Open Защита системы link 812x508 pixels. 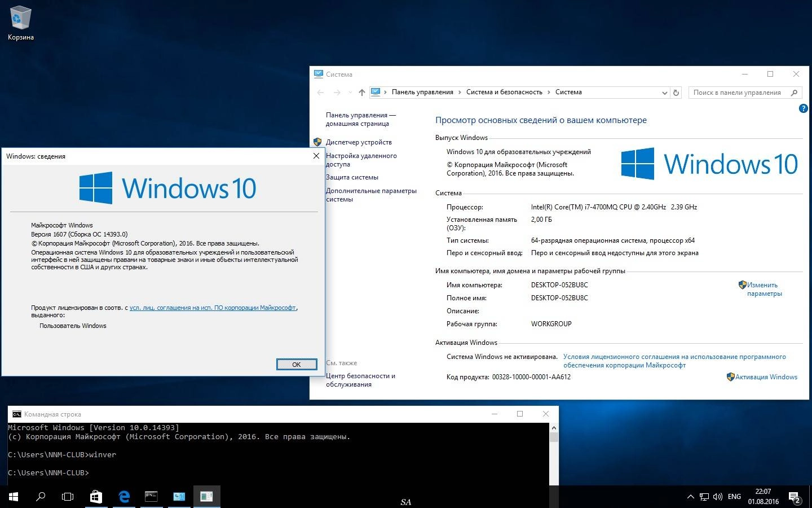point(352,177)
